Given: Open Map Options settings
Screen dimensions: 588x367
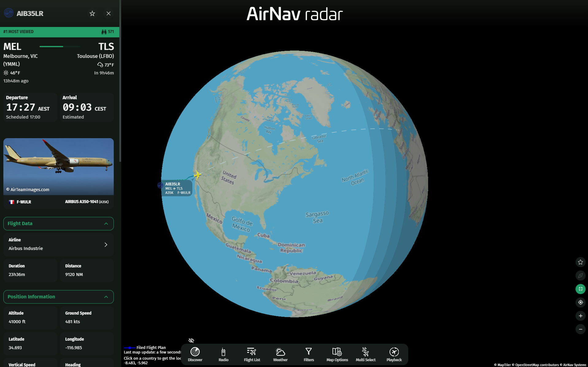Looking at the screenshot, I should click(337, 354).
